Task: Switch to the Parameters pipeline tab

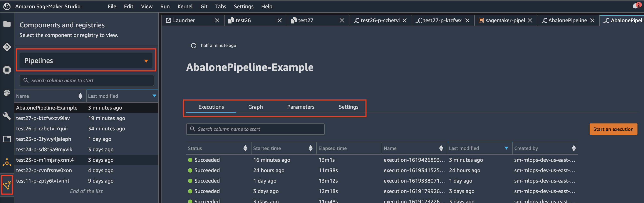Action: (x=301, y=107)
